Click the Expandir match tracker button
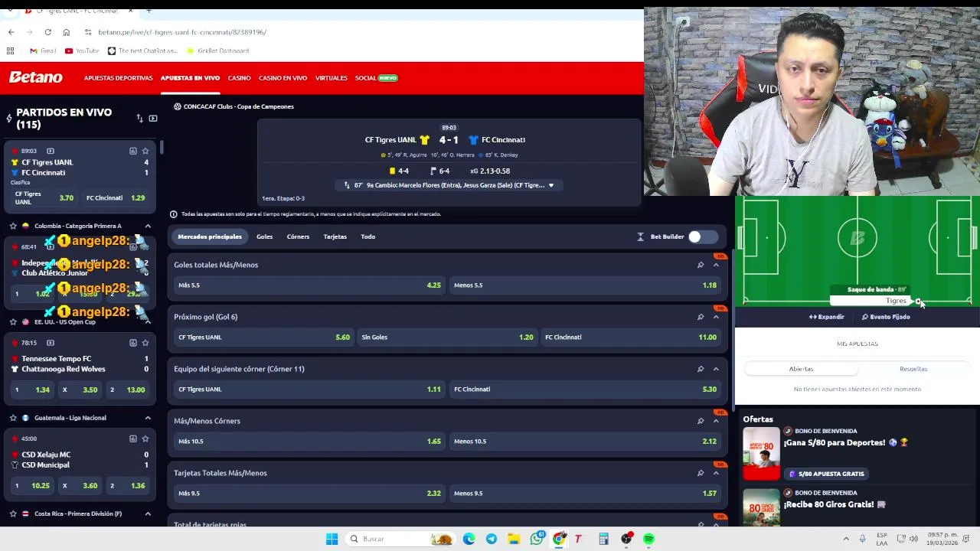980x551 pixels. (826, 317)
